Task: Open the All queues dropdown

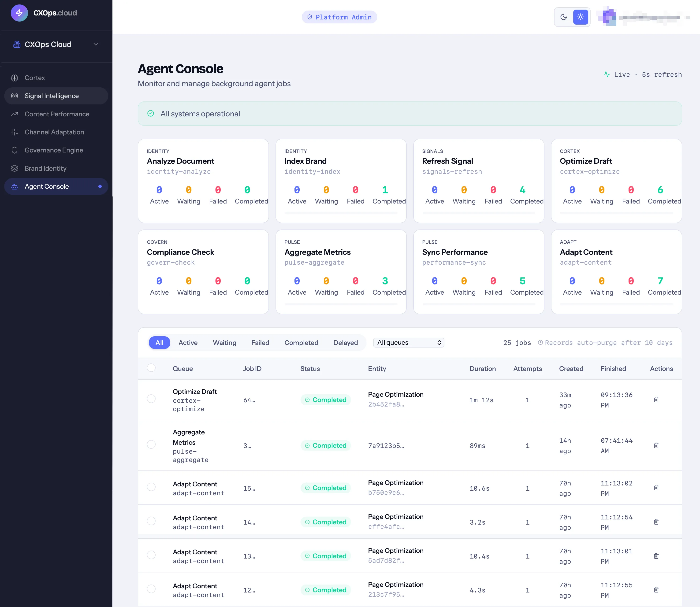Action: pyautogui.click(x=409, y=342)
